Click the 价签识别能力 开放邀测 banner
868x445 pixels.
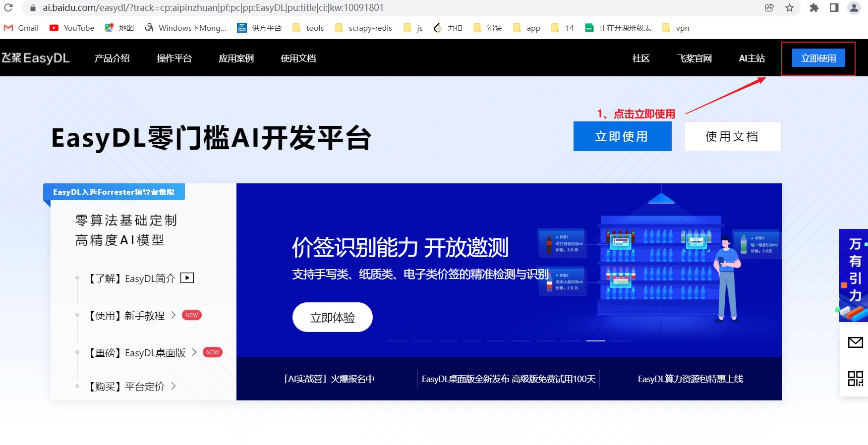click(509, 270)
